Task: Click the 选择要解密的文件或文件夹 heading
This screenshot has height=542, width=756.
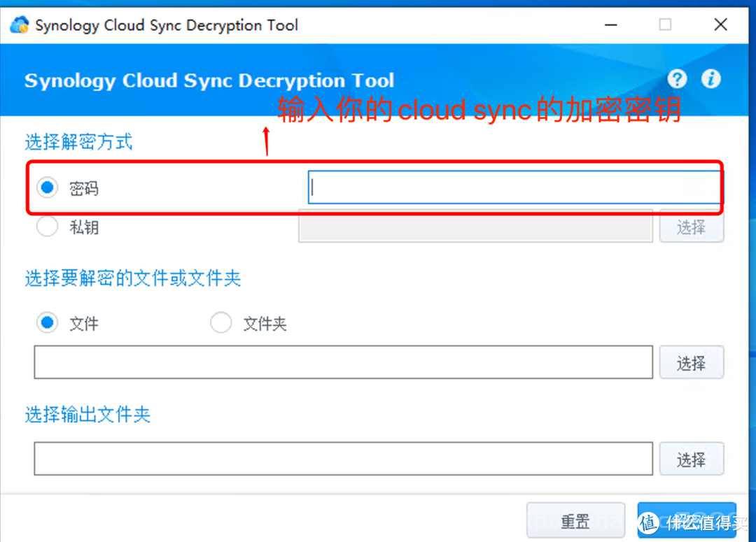Action: click(132, 278)
